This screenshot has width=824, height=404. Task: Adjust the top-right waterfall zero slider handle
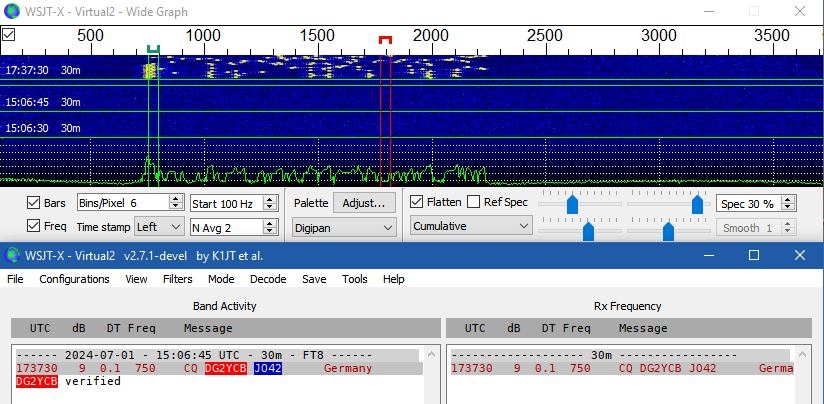click(697, 204)
